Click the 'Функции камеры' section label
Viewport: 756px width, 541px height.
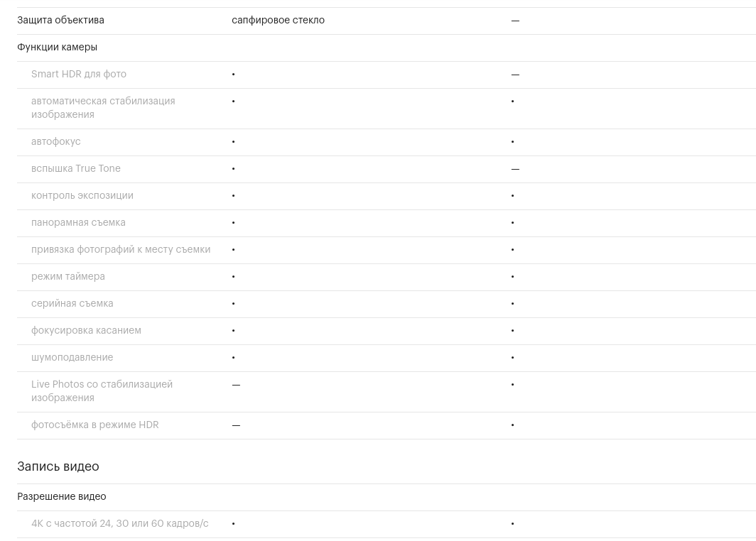(x=58, y=47)
